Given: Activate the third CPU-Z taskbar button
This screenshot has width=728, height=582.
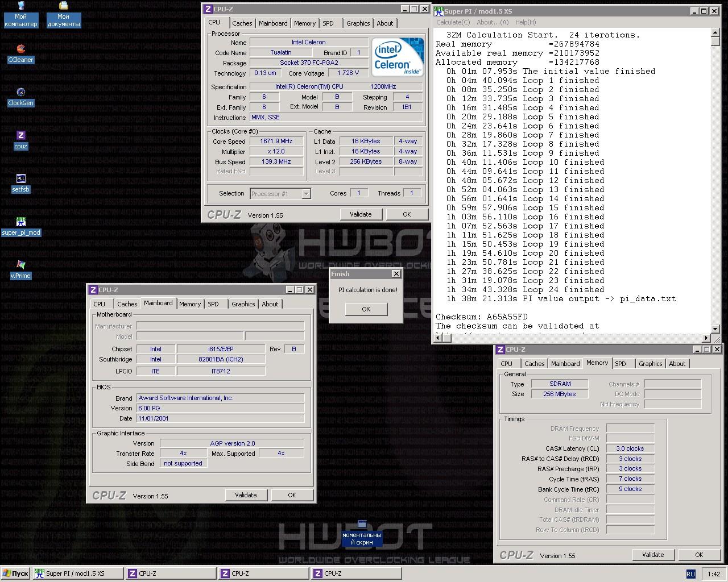Looking at the screenshot, I should coord(355,573).
